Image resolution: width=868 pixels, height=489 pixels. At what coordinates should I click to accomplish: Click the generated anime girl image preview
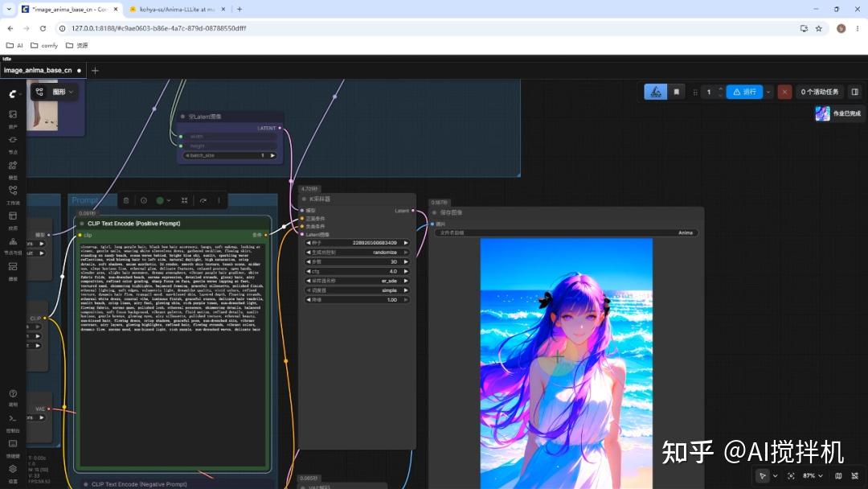tap(567, 364)
